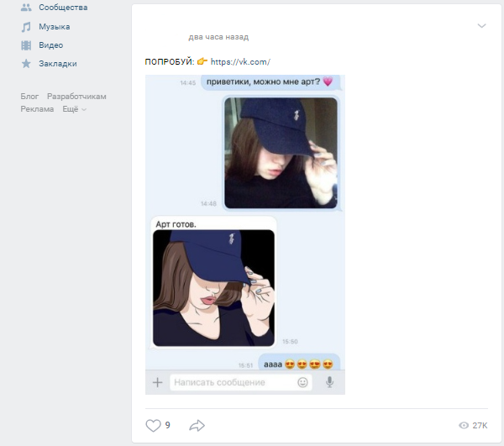This screenshot has width=504, height=446.
Task: Click the Сообщества people icon
Action: 26,8
